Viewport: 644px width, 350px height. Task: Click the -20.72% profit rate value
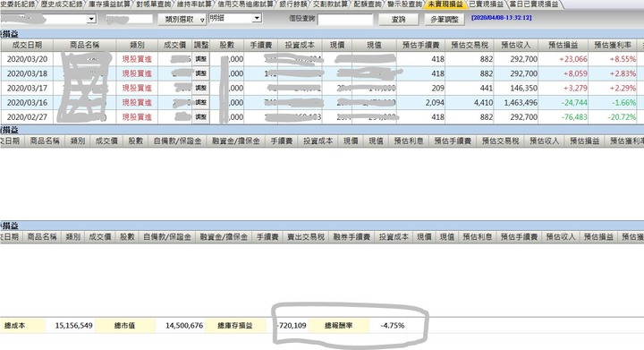coord(622,117)
